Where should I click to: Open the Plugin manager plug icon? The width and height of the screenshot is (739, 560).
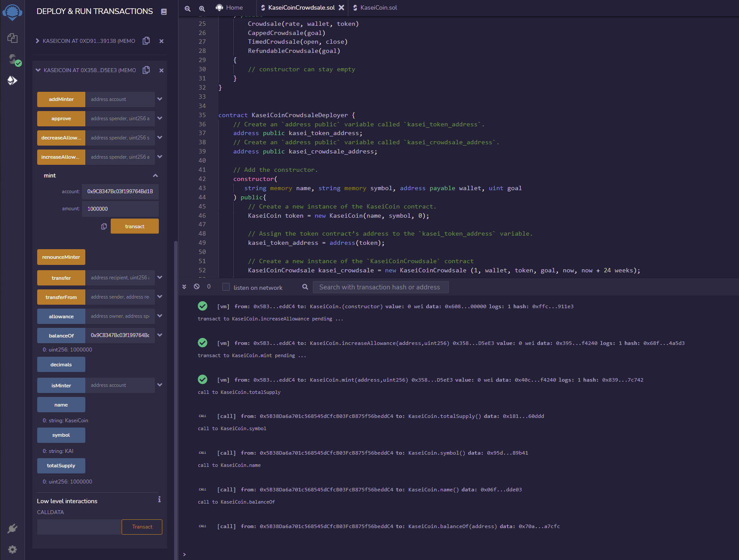(x=13, y=529)
